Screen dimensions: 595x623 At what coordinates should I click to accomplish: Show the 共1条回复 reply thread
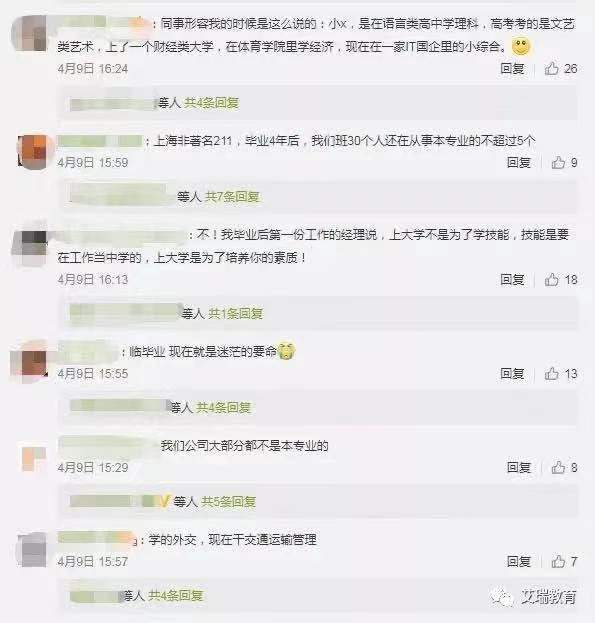coord(236,314)
